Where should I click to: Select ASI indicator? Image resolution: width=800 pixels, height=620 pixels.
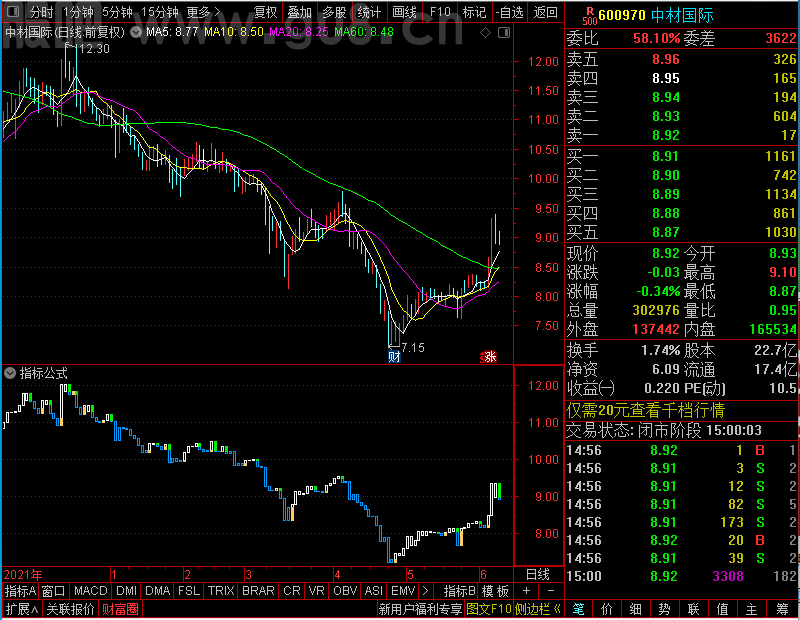[x=373, y=591]
